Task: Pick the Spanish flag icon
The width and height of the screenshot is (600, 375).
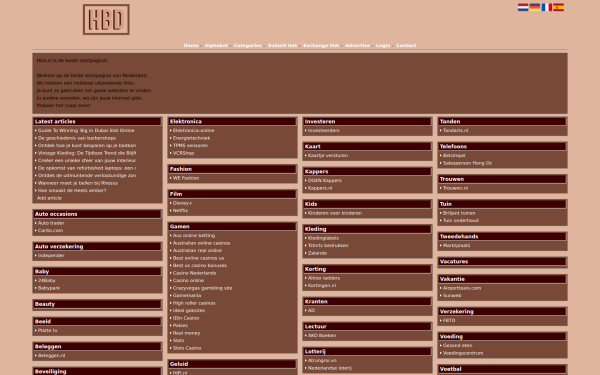Action: [x=558, y=7]
